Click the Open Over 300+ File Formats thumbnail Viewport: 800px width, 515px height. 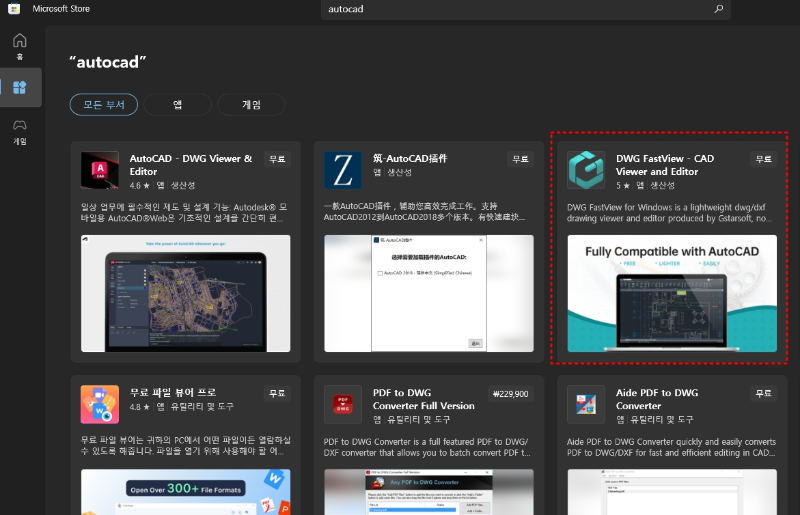pos(186,492)
